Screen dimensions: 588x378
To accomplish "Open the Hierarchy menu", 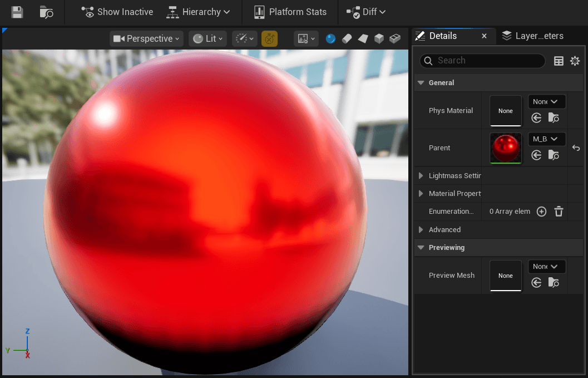I will [199, 12].
